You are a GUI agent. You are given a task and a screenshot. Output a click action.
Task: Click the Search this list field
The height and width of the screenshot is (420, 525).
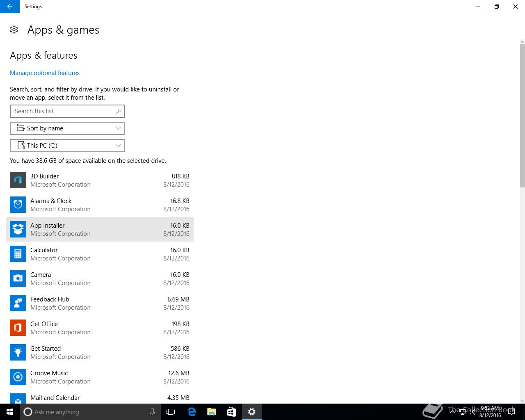click(x=67, y=111)
